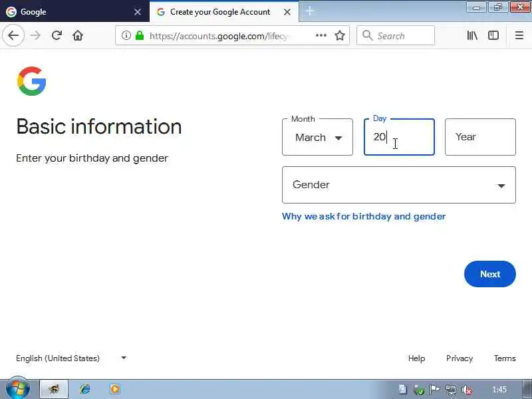
Task: Click the taskbar clock showing 1:45
Action: (x=499, y=390)
